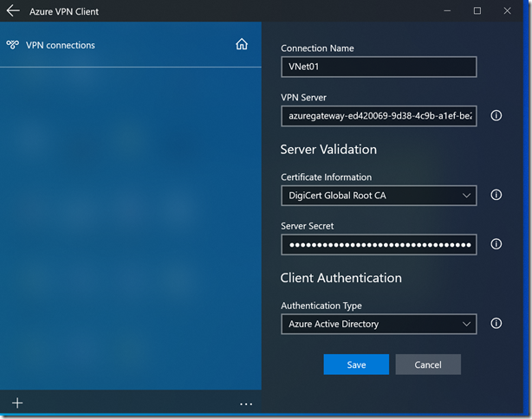
Task: Open the three-dot more options menu
Action: 246,404
